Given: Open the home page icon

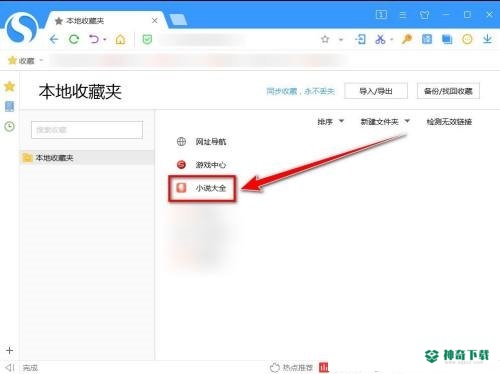Looking at the screenshot, I should coord(120,39).
